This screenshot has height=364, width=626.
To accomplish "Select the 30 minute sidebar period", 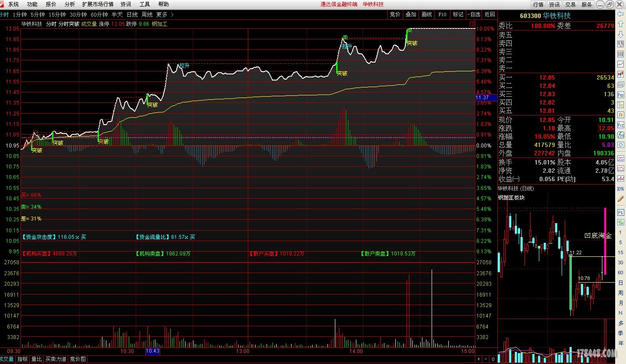I will [620, 262].
